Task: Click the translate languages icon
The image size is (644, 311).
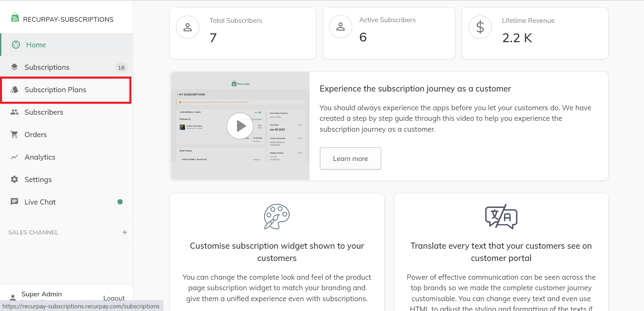Action: [501, 217]
